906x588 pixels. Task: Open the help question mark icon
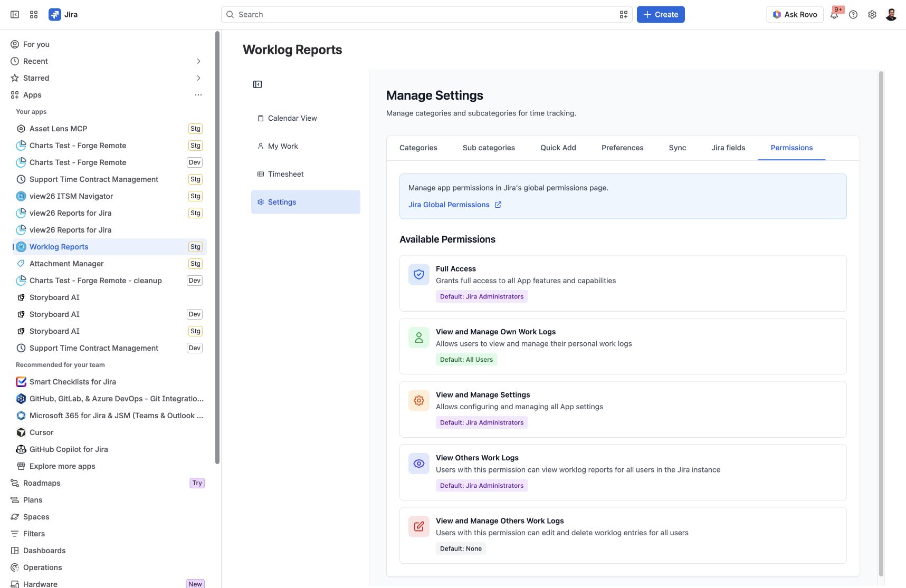(x=853, y=15)
